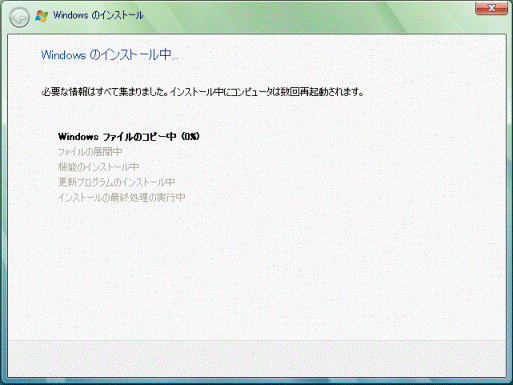The width and height of the screenshot is (513, 385).
Task: Click the title text 'Windows のインストール'
Action: click(x=98, y=15)
